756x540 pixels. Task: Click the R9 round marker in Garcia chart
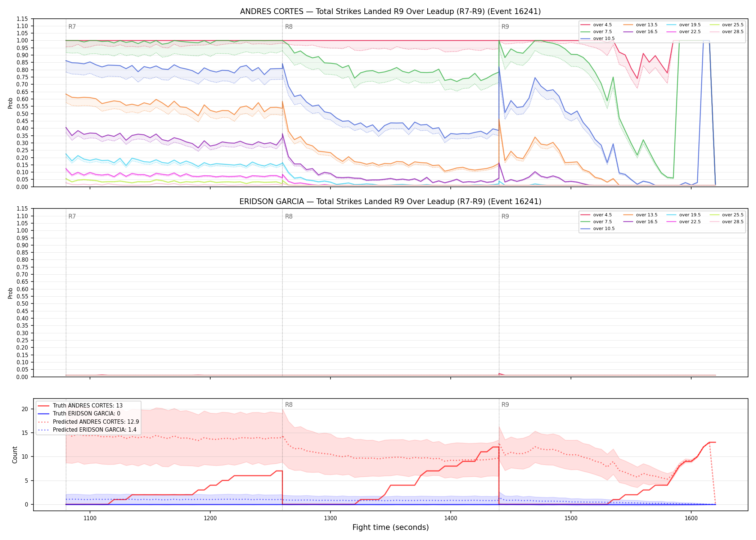(x=505, y=217)
